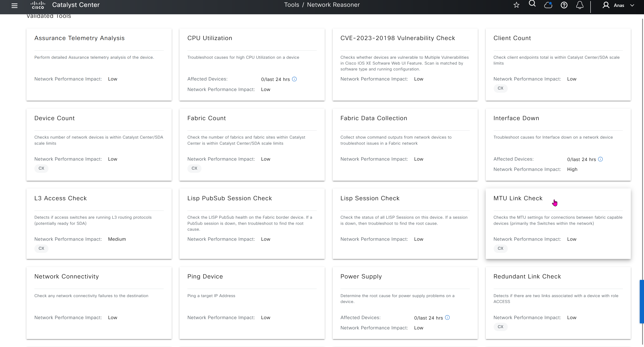This screenshot has width=644, height=347.
Task: Click info icon for CPU Utilization affected devices
Action: (295, 79)
